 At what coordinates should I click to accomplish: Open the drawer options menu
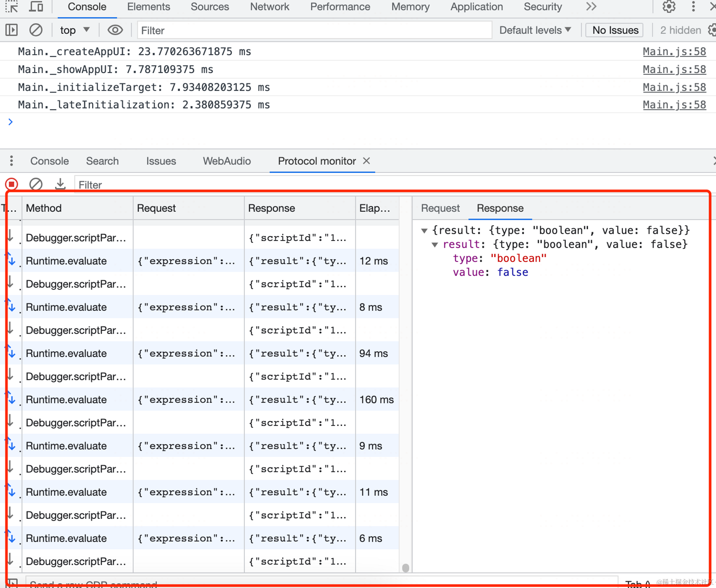point(11,161)
